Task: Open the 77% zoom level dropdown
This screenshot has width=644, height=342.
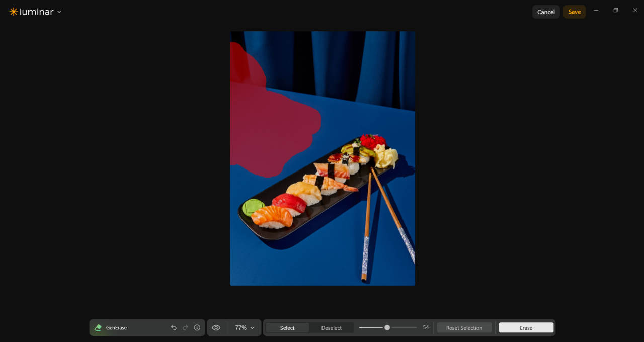Action: [245, 327]
